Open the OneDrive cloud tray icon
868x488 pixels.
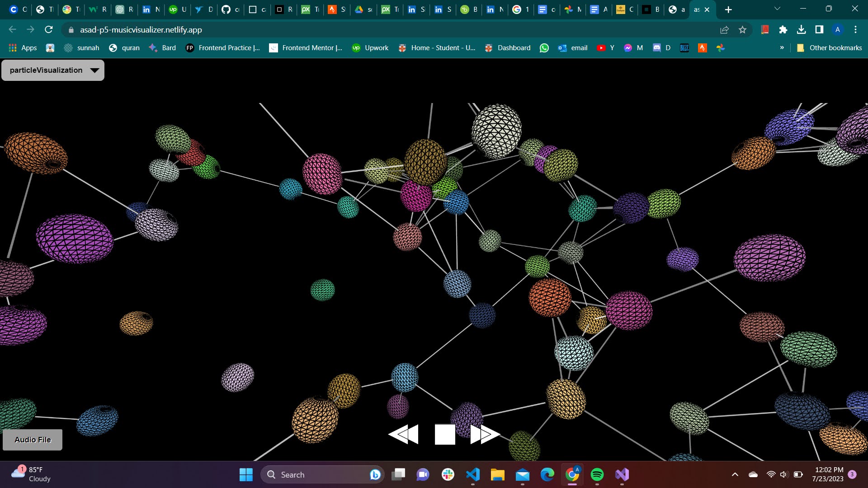(x=753, y=474)
